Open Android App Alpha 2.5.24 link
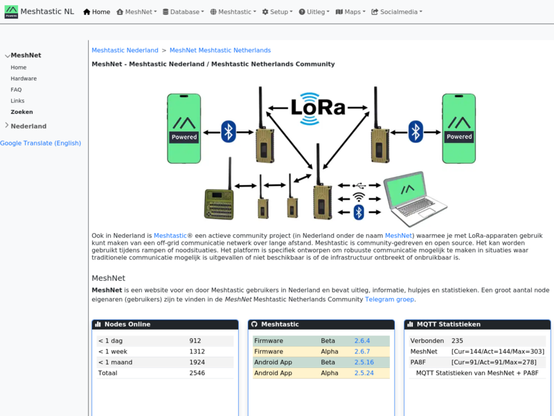Screen dimensions: 554x416 [x=364, y=373]
